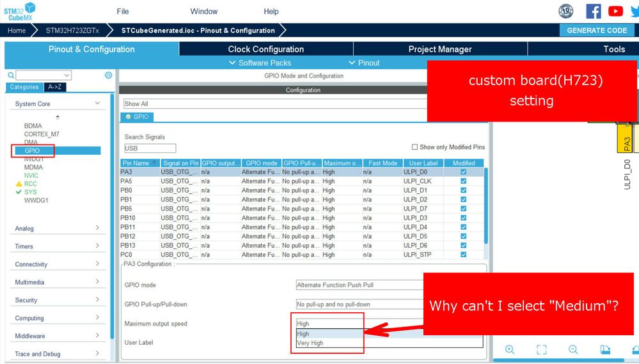Image resolution: width=639 pixels, height=364 pixels.
Task: Click the STM32H723ZGTx breadcrumb
Action: [x=72, y=31]
